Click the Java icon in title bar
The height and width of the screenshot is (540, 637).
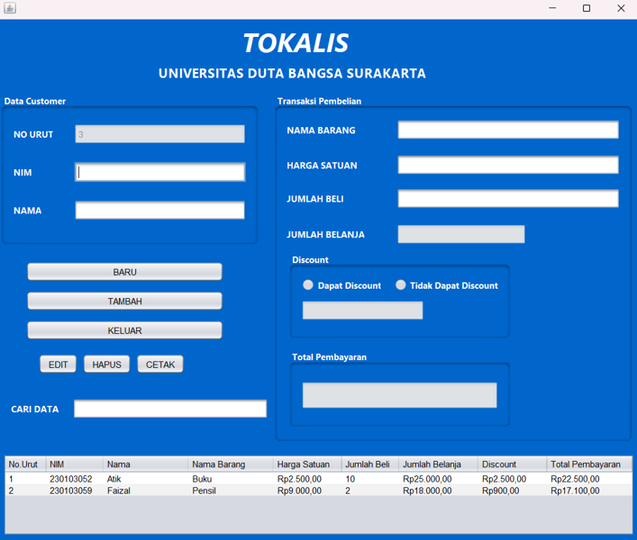pyautogui.click(x=10, y=8)
